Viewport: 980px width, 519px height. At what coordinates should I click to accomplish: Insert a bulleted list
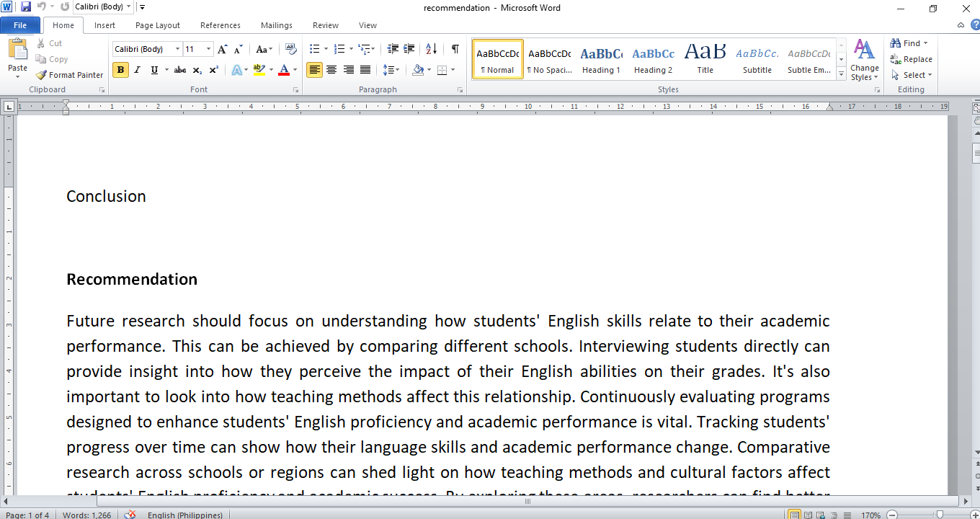(314, 49)
